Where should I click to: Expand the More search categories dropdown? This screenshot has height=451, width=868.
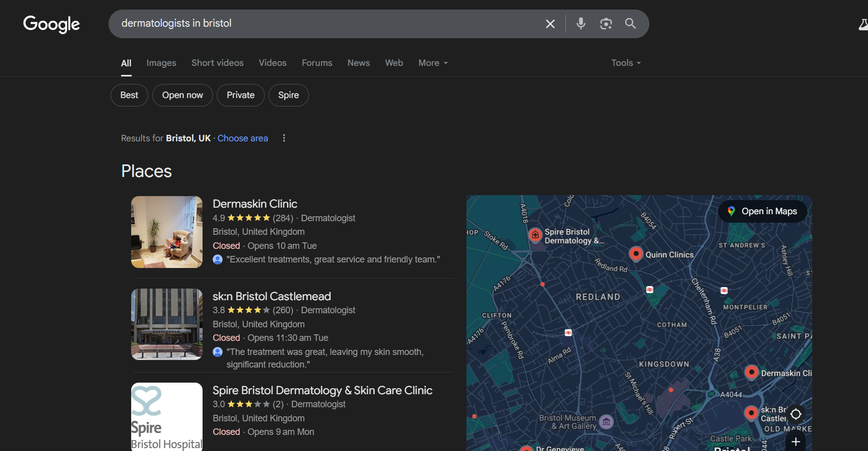433,63
